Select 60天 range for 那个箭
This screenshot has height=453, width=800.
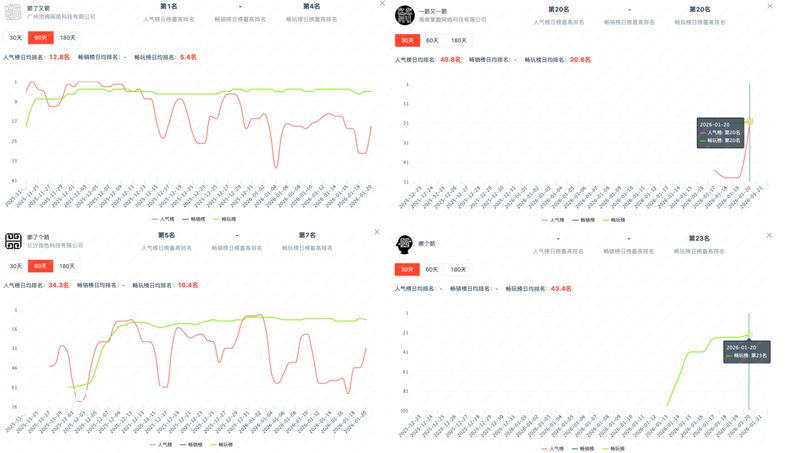432,270
